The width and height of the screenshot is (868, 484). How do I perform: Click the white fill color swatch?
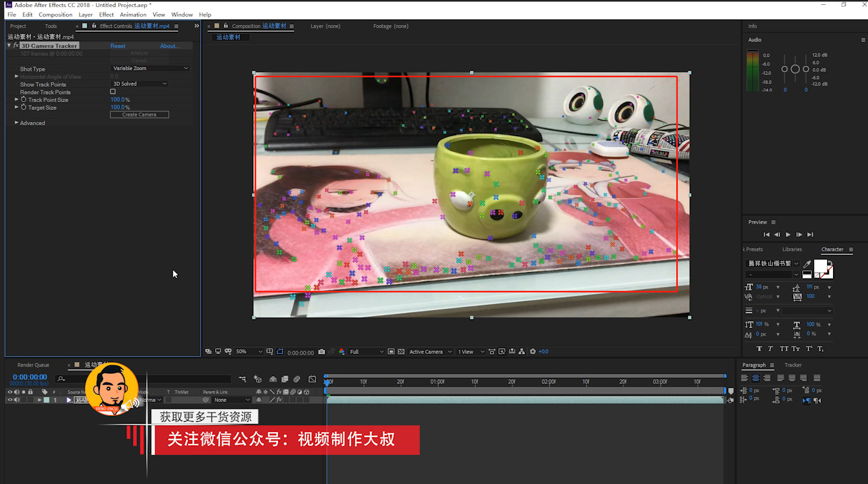(x=820, y=266)
